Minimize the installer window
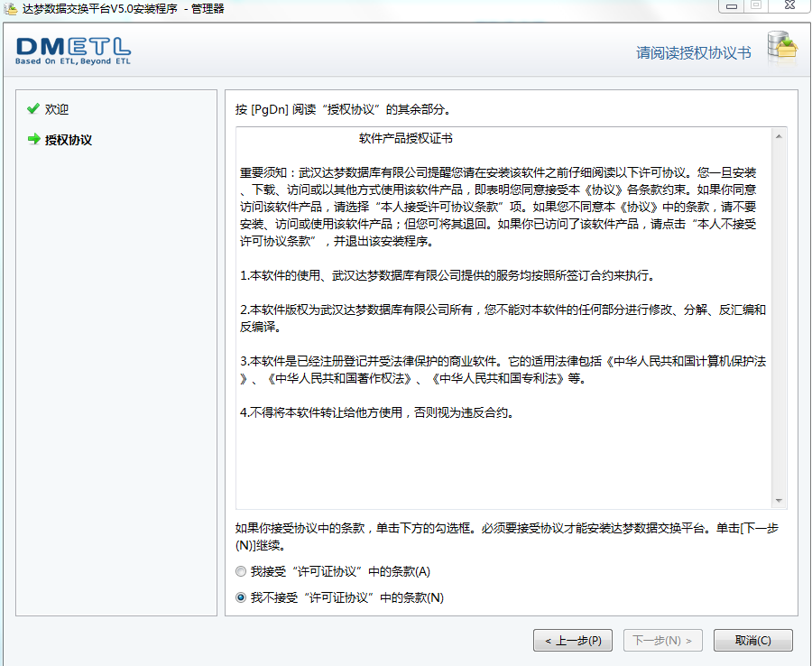Viewport: 812px width, 666px height. [731, 6]
